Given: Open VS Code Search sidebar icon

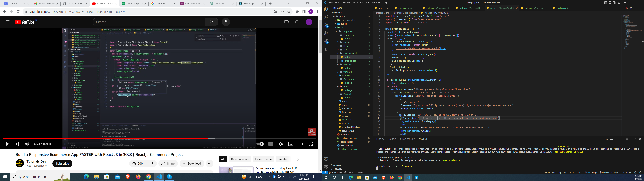Looking at the screenshot, I should [x=326, y=17].
